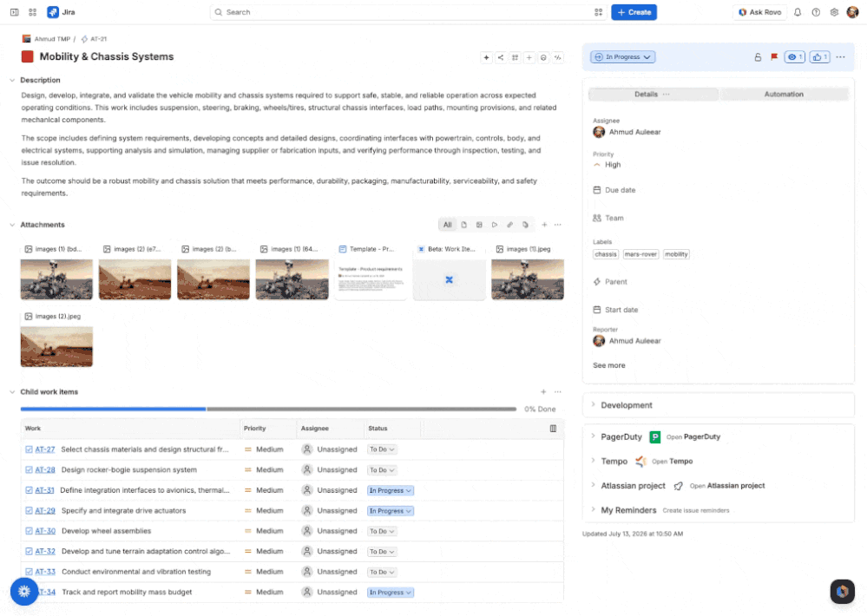Select the All attachments filter toggle

pos(447,225)
